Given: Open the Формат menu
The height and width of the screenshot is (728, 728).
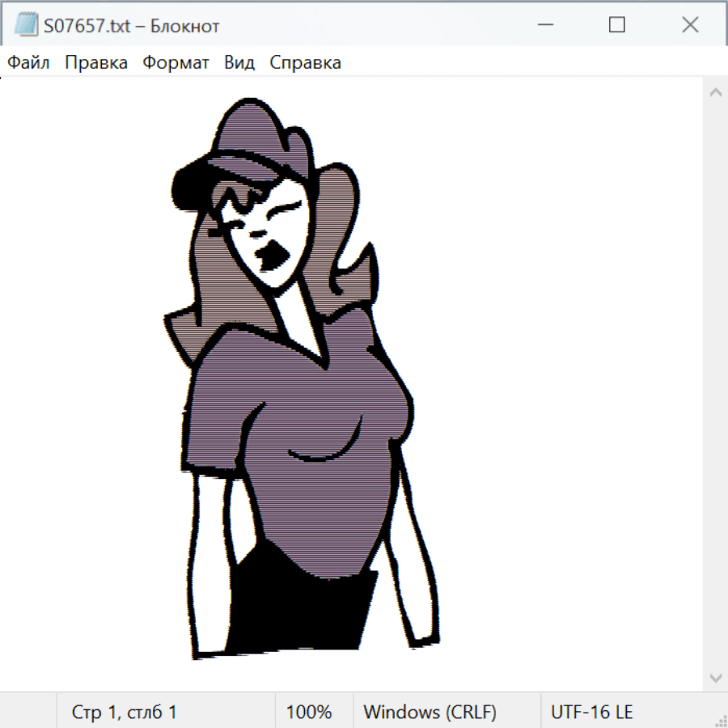Looking at the screenshot, I should (176, 63).
